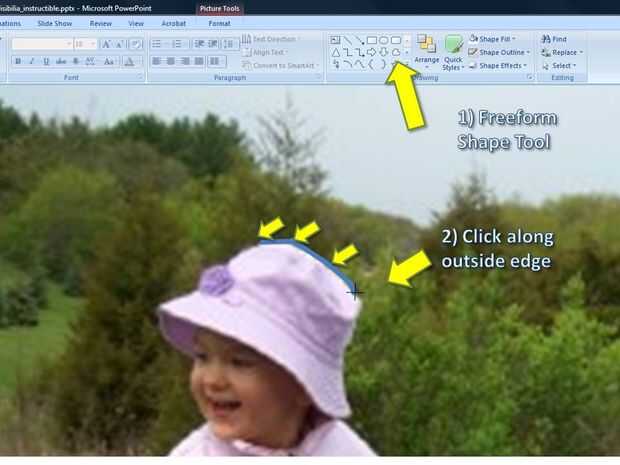Select the rectangle shape
The width and height of the screenshot is (620, 465).
[x=372, y=40]
